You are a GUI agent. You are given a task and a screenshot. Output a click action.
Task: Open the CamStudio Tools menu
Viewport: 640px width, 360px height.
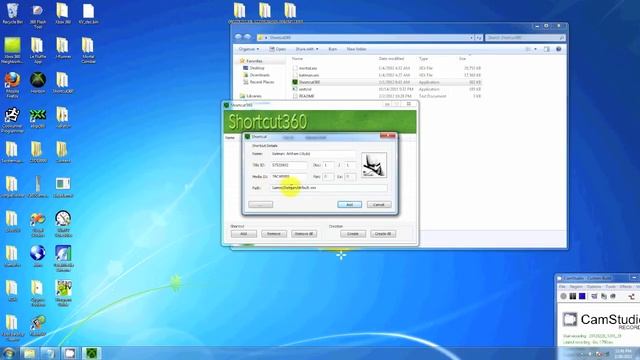pyautogui.click(x=611, y=287)
